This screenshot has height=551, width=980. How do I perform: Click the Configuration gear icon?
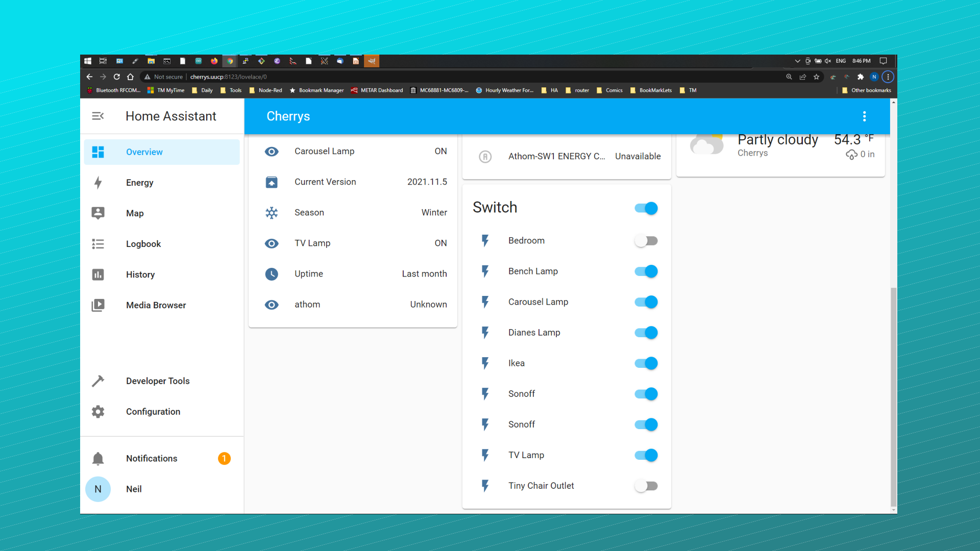[98, 412]
